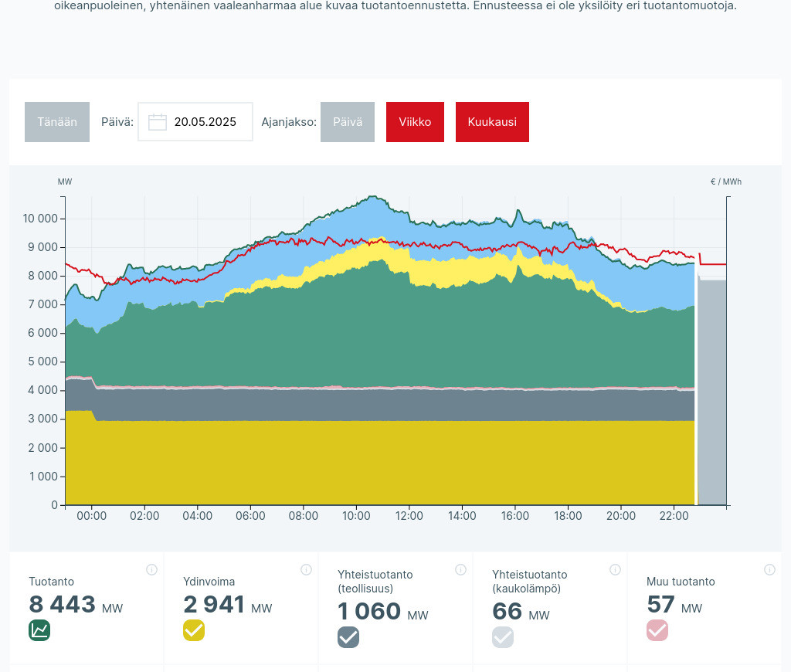Select the Viikko time period
Viewport: 791px width, 672px height.
(x=415, y=122)
